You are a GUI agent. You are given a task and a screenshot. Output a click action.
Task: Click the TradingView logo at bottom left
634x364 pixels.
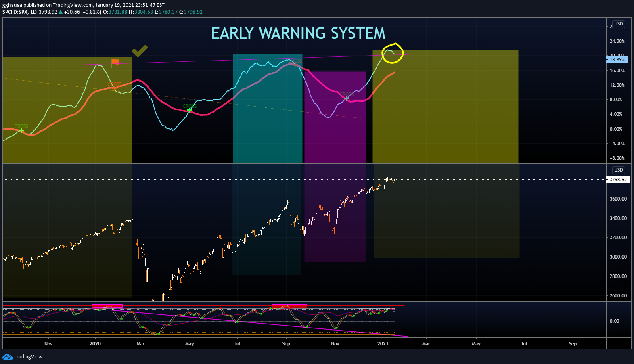coord(23,356)
